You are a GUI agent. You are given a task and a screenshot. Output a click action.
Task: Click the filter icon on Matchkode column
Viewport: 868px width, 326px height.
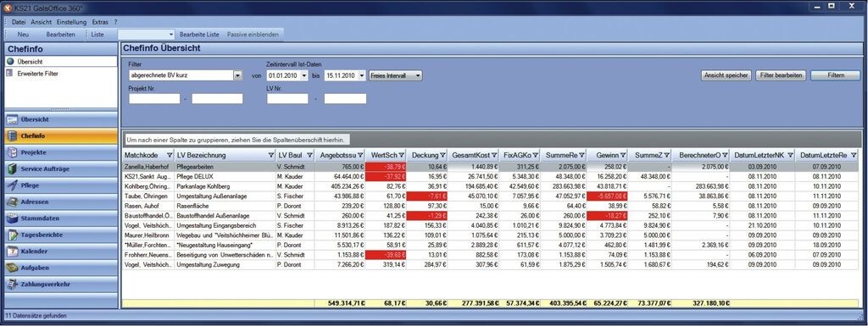pyautogui.click(x=170, y=155)
